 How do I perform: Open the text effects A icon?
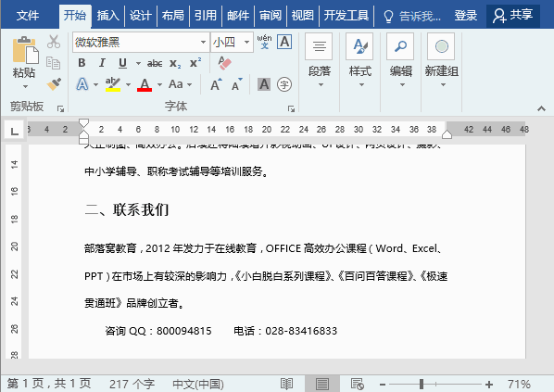point(82,84)
